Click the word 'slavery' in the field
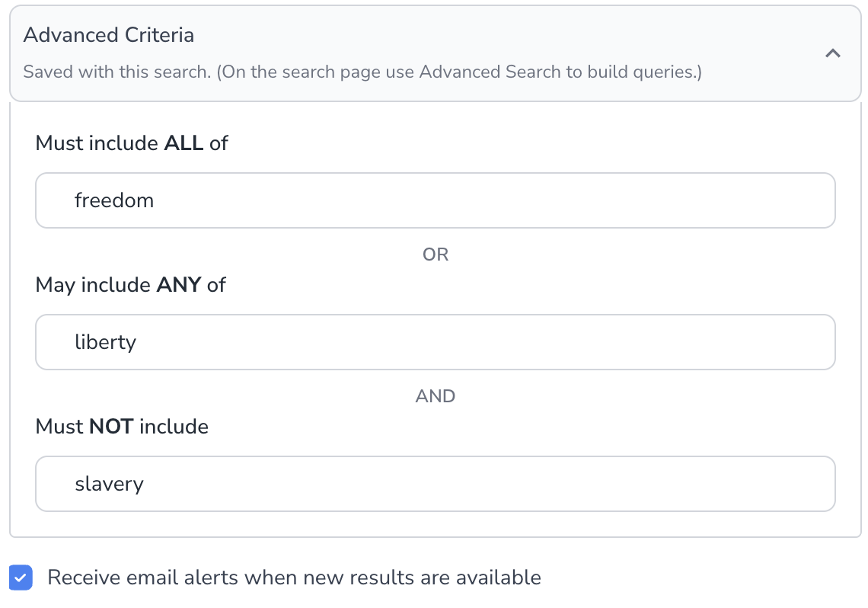Viewport: 868px width, 608px height. (x=109, y=484)
